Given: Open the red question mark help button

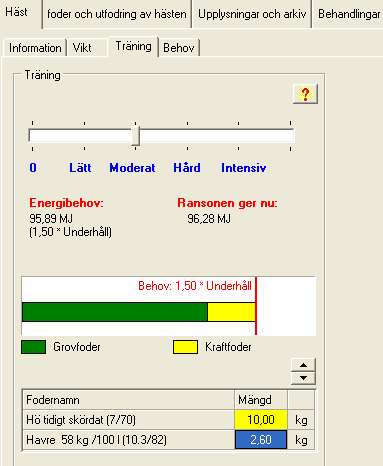Looking at the screenshot, I should (305, 94).
